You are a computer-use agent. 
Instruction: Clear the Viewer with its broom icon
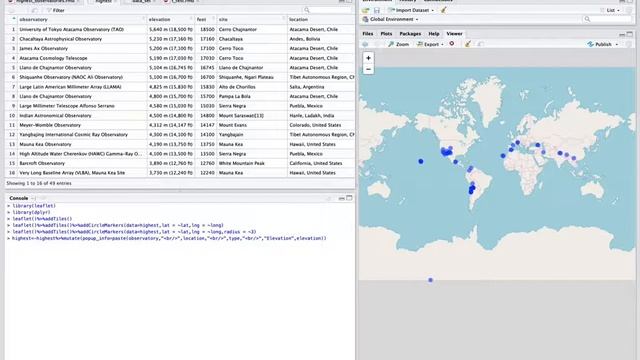pos(468,44)
